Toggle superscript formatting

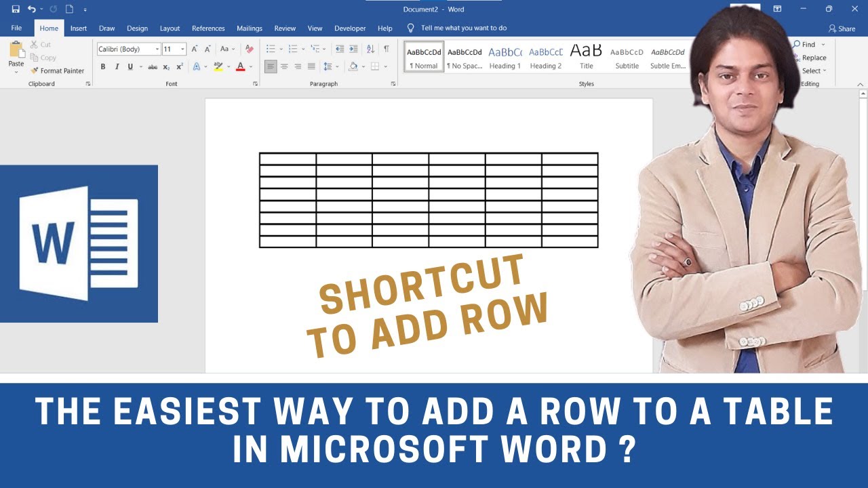pyautogui.click(x=180, y=66)
